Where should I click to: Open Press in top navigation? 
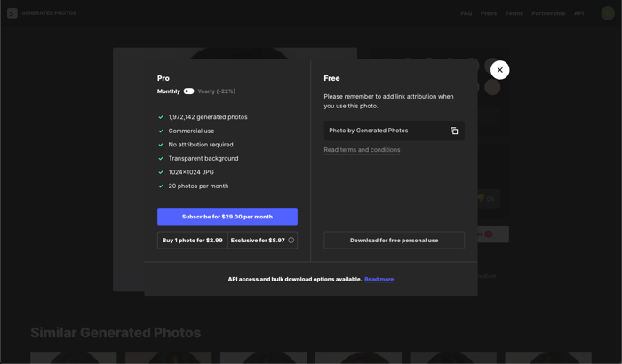[x=489, y=13]
